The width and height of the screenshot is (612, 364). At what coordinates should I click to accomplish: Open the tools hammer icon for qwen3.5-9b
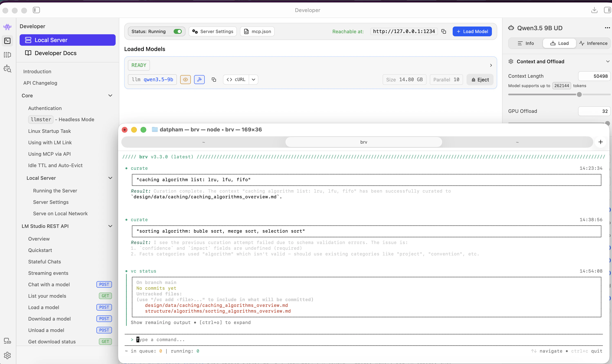point(199,79)
